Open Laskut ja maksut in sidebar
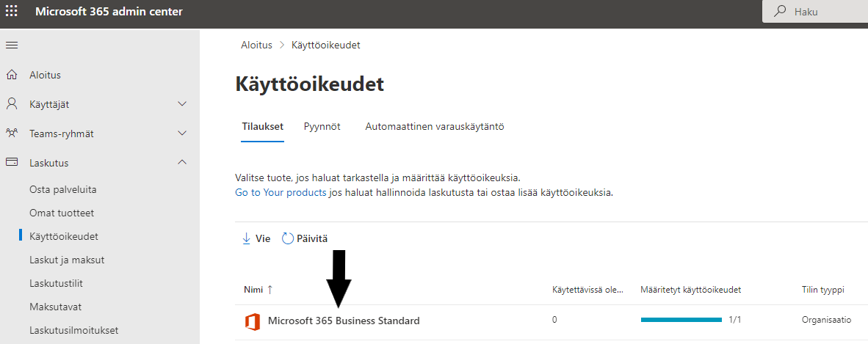The image size is (868, 344). click(67, 260)
